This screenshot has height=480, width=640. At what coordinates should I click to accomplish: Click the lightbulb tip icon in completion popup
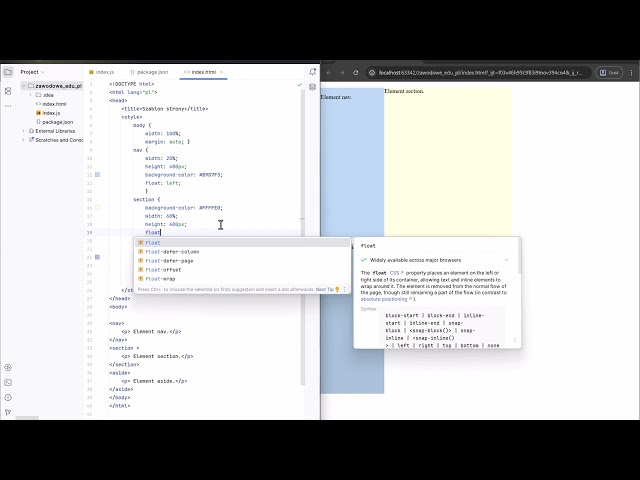coord(337,289)
